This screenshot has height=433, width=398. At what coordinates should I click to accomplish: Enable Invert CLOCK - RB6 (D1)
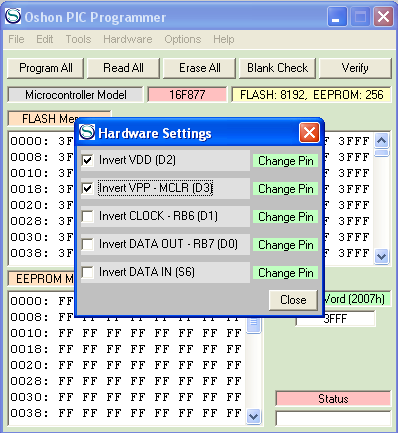tap(88, 216)
